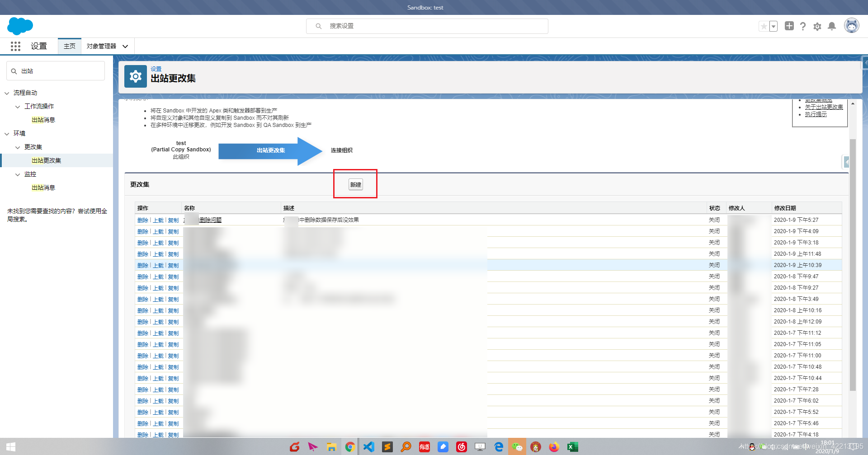Viewport: 868px width, 455px height.
Task: Collapse the 环境 tree section
Action: tap(7, 134)
